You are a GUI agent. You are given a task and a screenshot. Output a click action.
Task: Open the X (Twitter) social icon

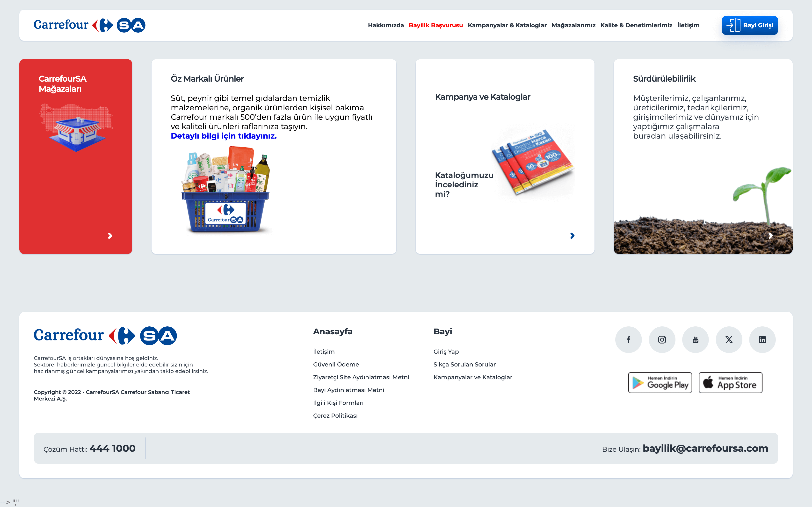tap(729, 340)
